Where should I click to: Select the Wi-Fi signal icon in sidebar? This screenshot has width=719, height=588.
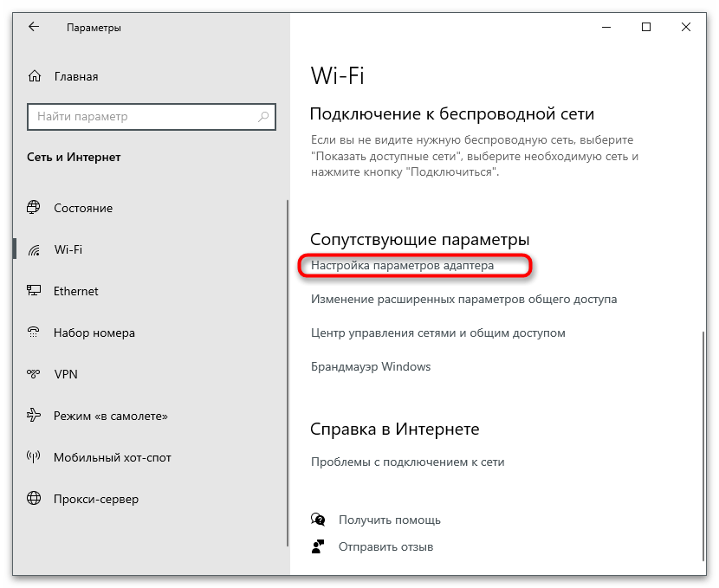tap(34, 249)
